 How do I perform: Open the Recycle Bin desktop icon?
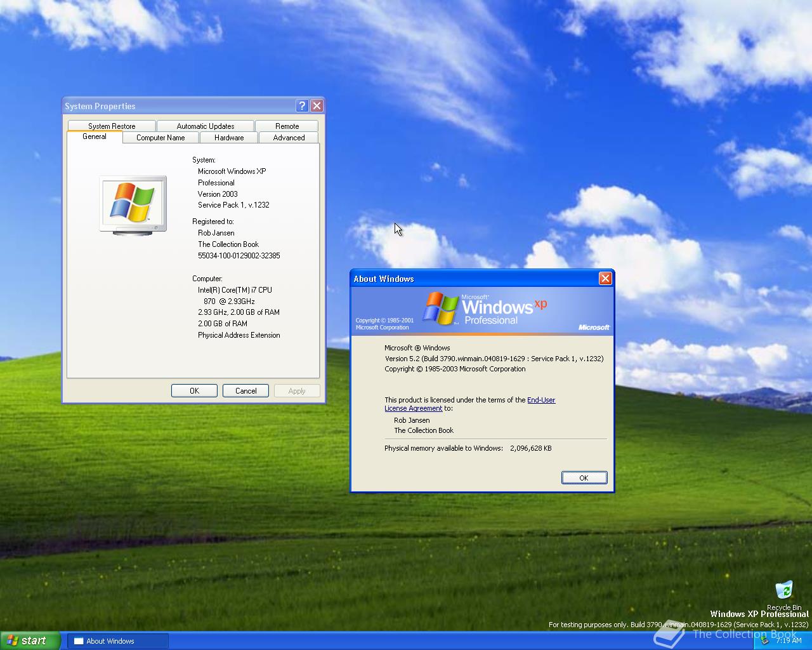coord(784,595)
